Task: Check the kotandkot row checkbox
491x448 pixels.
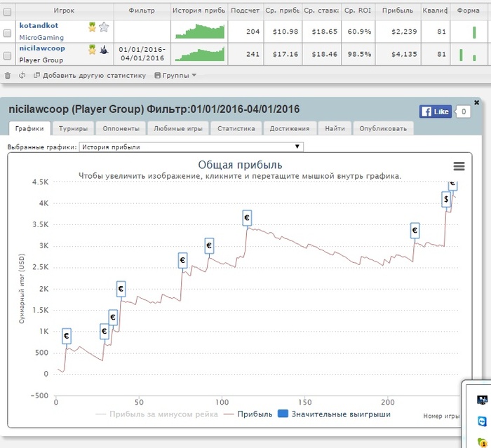Action: 7,33
